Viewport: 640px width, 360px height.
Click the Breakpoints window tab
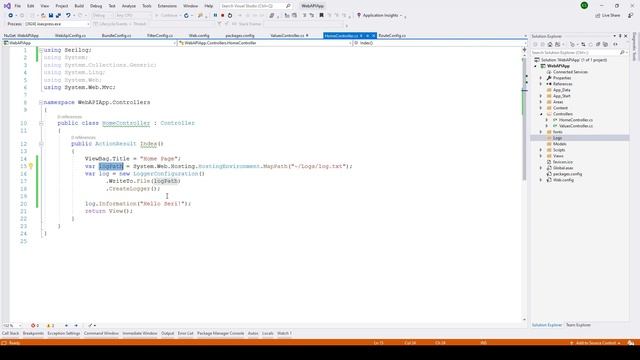click(x=33, y=333)
